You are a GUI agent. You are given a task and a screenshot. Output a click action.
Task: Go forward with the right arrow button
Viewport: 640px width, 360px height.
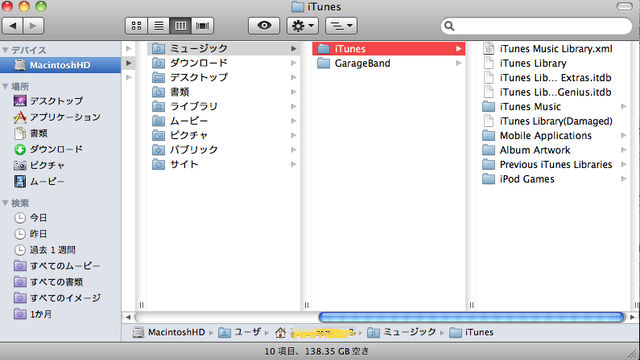pyautogui.click(x=33, y=26)
